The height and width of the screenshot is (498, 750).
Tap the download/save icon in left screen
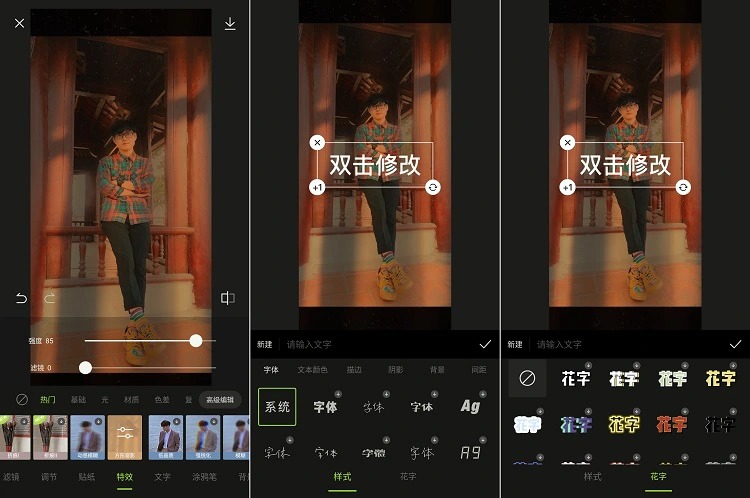pyautogui.click(x=230, y=23)
